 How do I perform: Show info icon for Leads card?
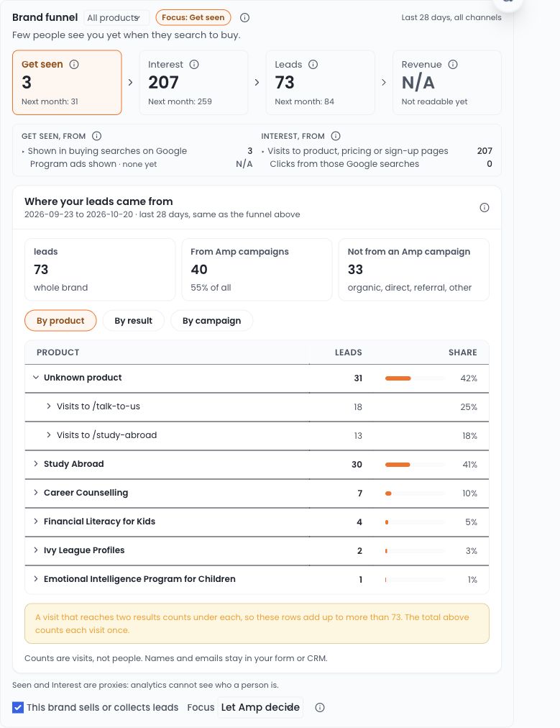(313, 65)
